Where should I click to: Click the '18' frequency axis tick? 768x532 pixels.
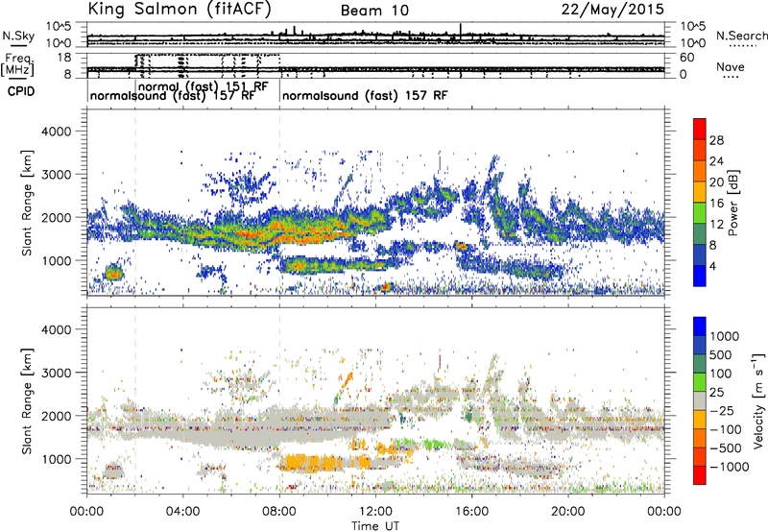(64, 58)
